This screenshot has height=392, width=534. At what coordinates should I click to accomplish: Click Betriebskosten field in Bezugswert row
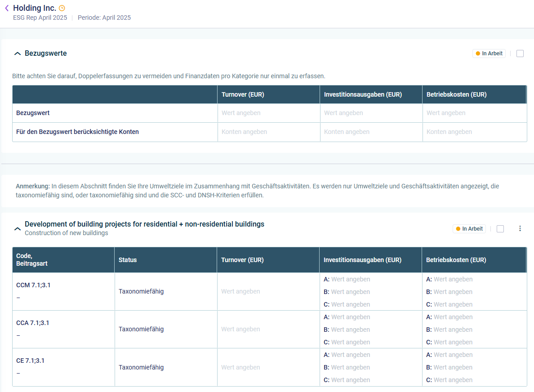pyautogui.click(x=473, y=113)
